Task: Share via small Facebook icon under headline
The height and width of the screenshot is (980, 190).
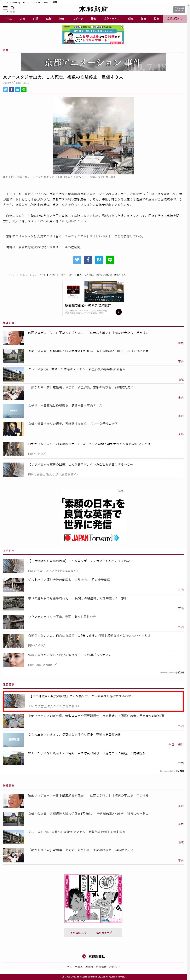Action: 11,89
